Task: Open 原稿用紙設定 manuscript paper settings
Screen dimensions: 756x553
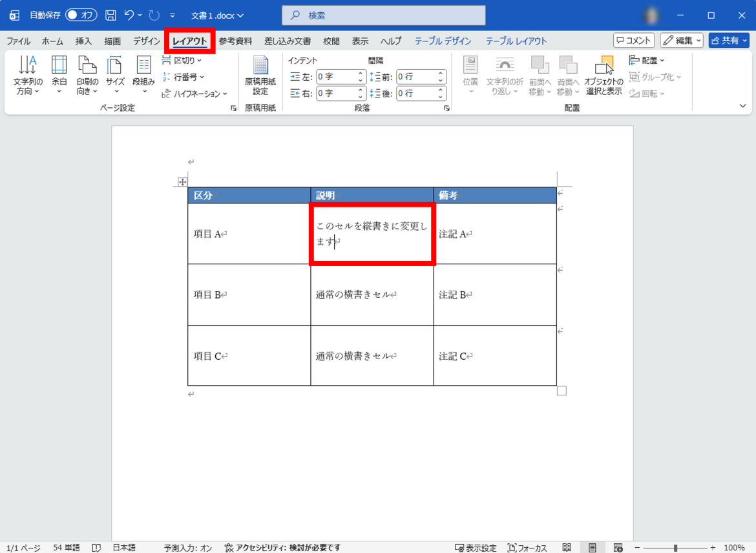Action: click(x=260, y=75)
